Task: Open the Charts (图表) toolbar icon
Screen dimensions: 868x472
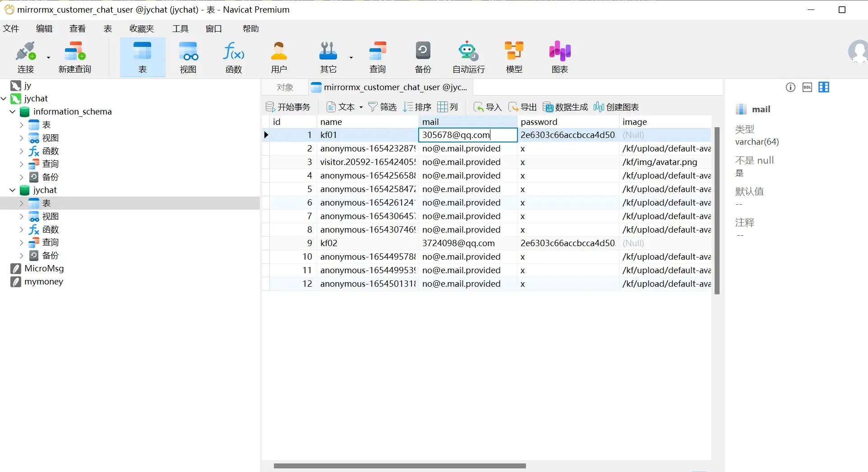Action: [x=559, y=57]
